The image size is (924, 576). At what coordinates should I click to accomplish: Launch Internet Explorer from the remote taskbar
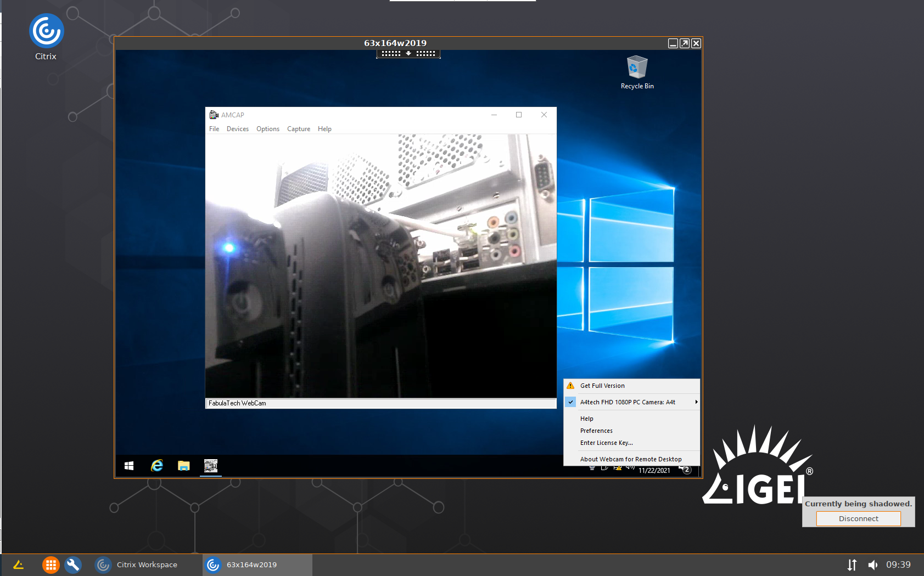tap(157, 466)
